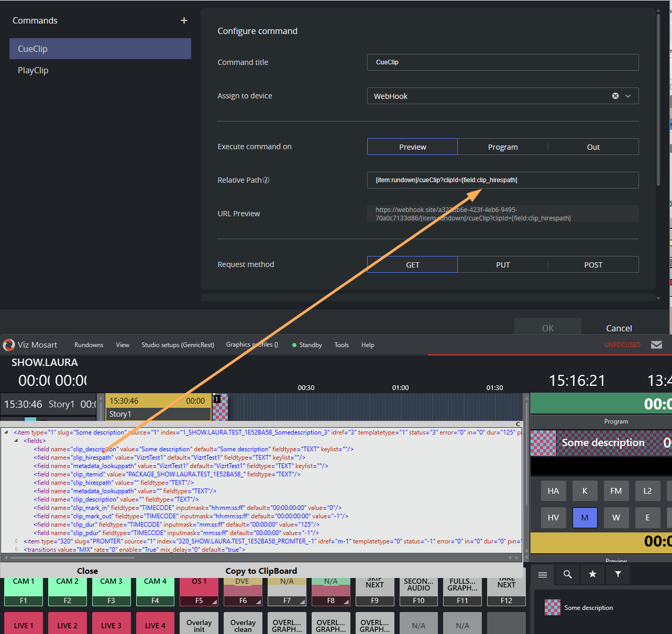Open the search tab with magnifier icon
Screen dimensions: 672x634
tap(567, 574)
